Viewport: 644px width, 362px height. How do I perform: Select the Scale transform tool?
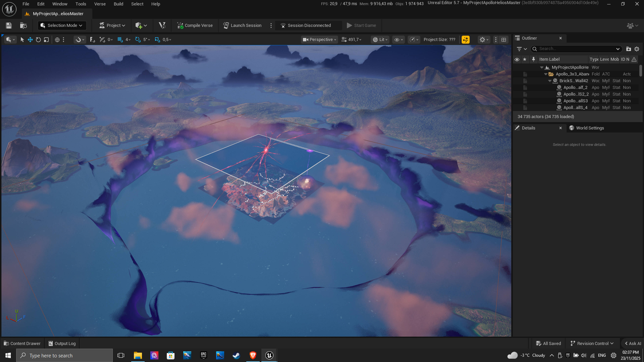pyautogui.click(x=46, y=40)
